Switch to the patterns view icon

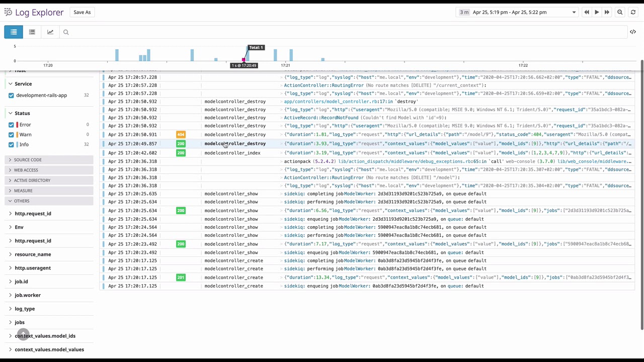click(x=32, y=32)
